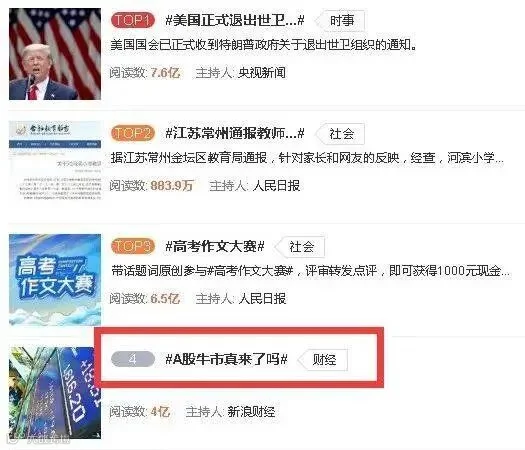525x450 pixels.
Task: Open the 社会 tag beside 高考作文大赛
Action: [300, 247]
